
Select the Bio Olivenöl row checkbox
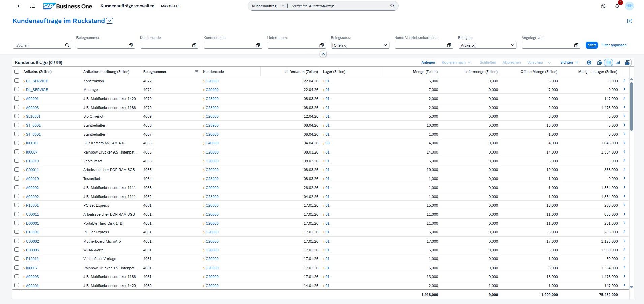tap(17, 116)
